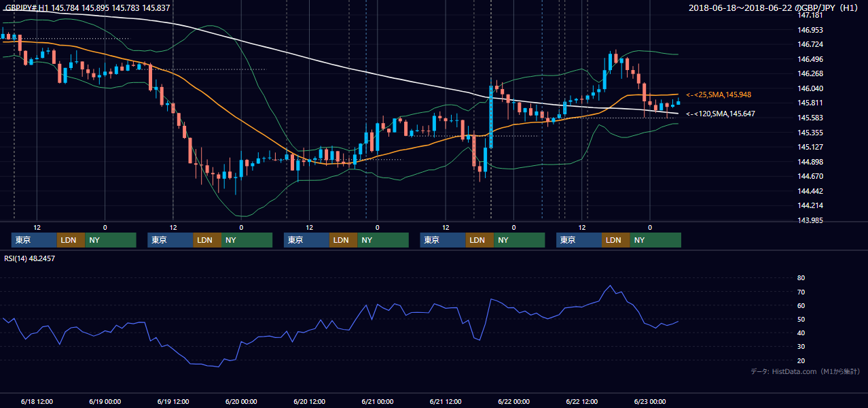This screenshot has width=868, height=408.
Task: Click price axis value 146.268
Action: tap(810, 73)
